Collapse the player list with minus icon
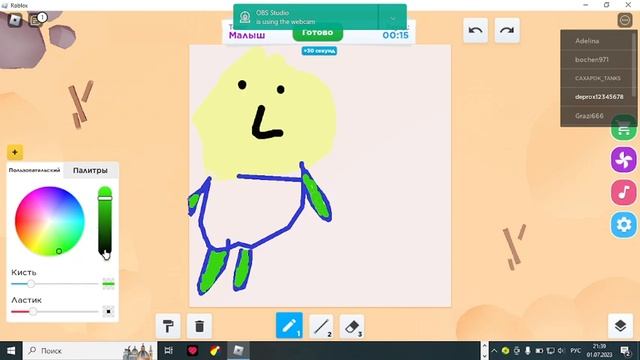This screenshot has height=360, width=640. click(625, 20)
